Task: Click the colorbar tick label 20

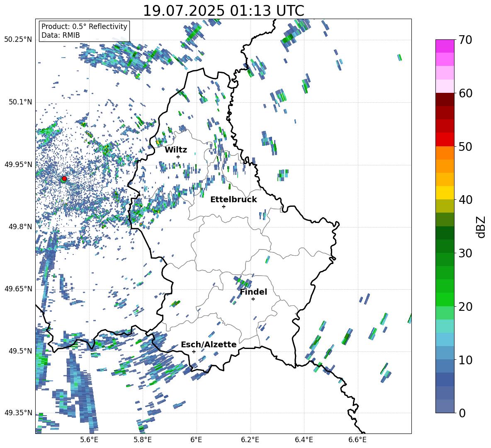Action: pos(466,307)
